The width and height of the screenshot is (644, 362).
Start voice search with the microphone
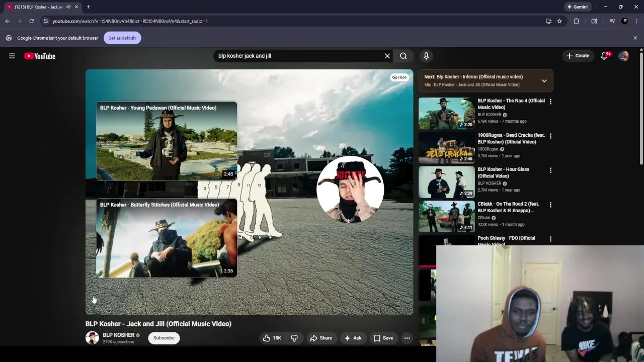(426, 56)
